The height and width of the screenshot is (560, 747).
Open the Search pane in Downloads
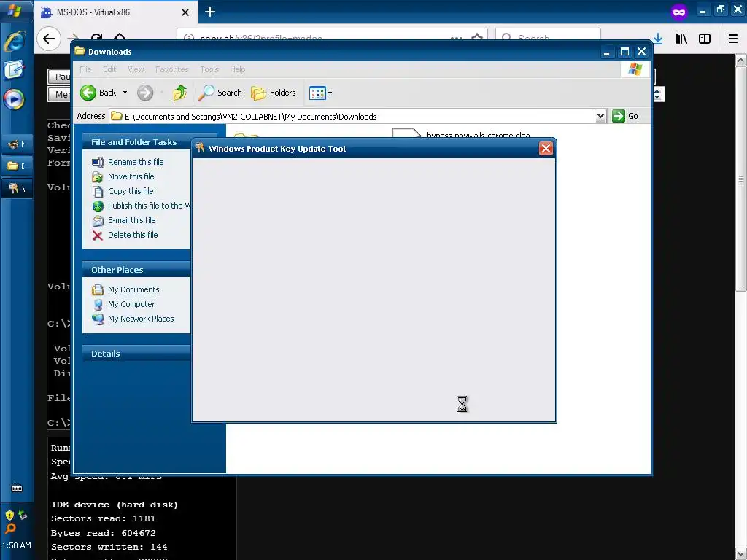click(220, 93)
